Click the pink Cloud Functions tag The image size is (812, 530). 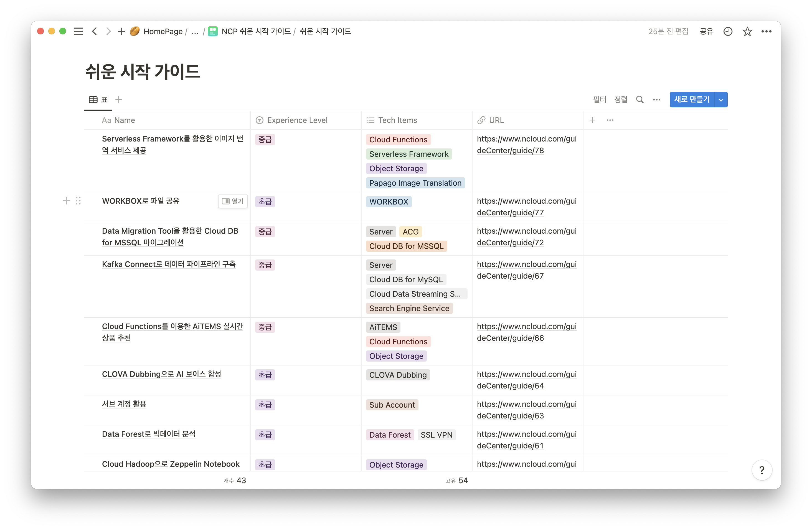398,140
